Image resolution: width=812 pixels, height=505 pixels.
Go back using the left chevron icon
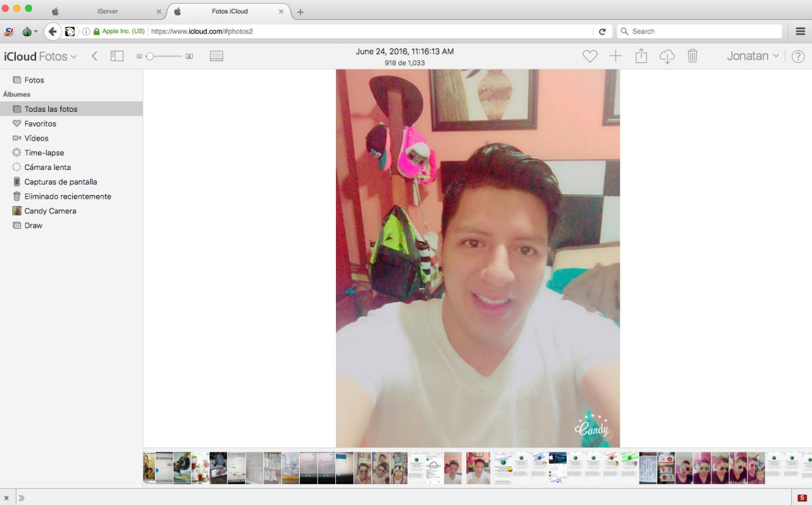pyautogui.click(x=94, y=56)
